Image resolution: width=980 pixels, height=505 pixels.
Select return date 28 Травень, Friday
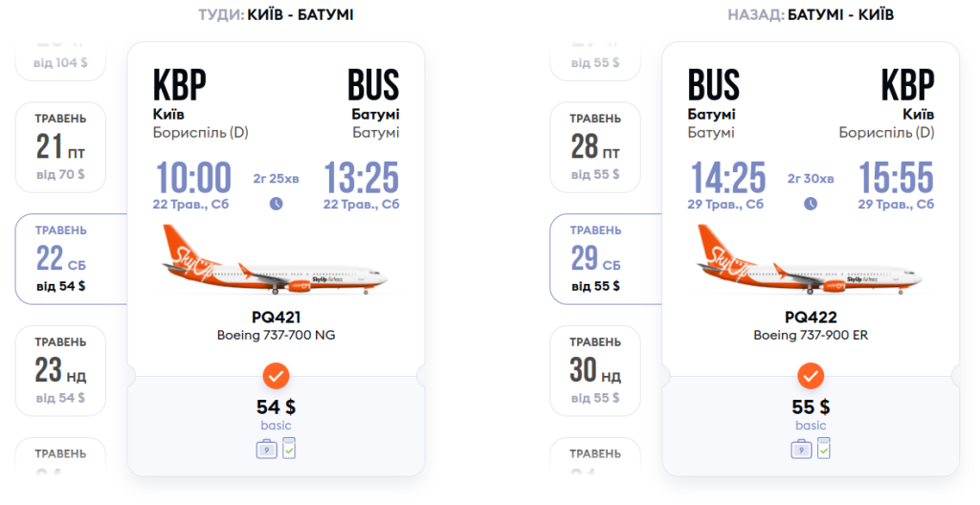coord(595,146)
